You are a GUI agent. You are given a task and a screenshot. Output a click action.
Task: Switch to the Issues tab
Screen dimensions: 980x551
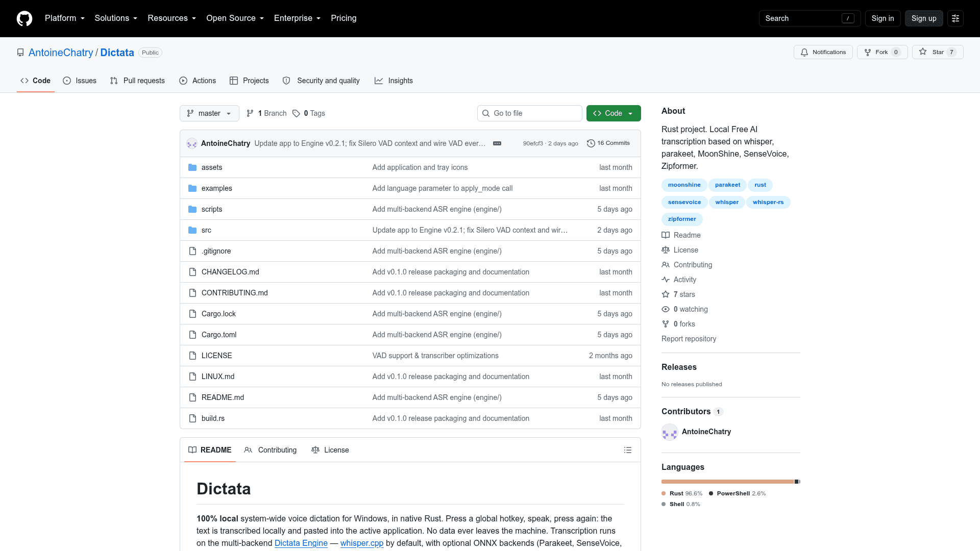tap(80, 81)
